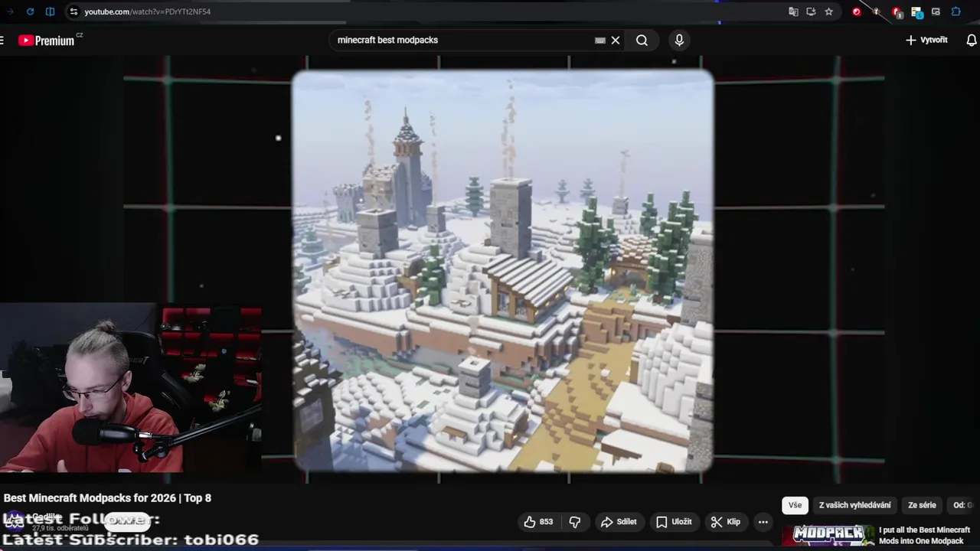View site information in the address bar
This screenshot has height=551, width=980.
coord(73,11)
